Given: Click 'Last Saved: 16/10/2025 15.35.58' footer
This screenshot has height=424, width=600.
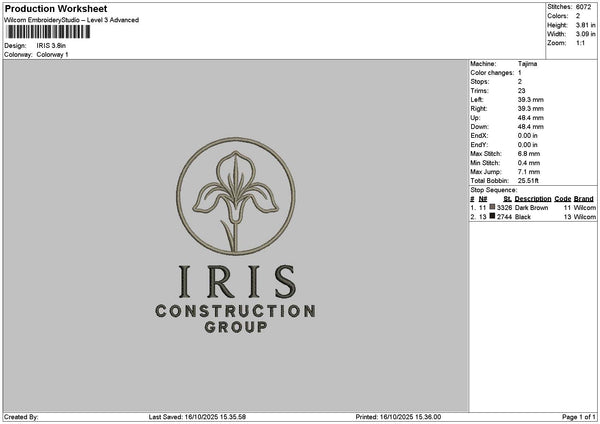Looking at the screenshot, I should pos(197,417).
